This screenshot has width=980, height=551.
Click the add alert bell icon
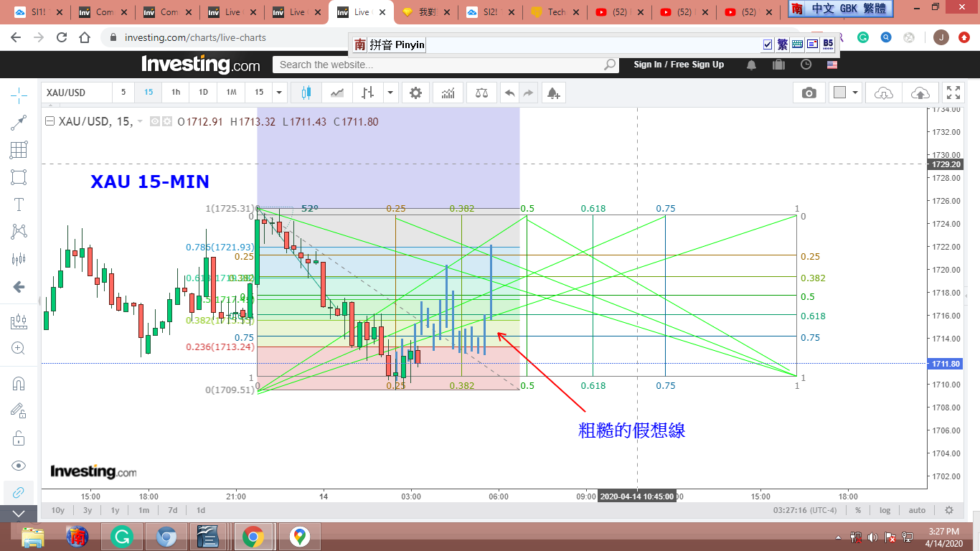552,93
